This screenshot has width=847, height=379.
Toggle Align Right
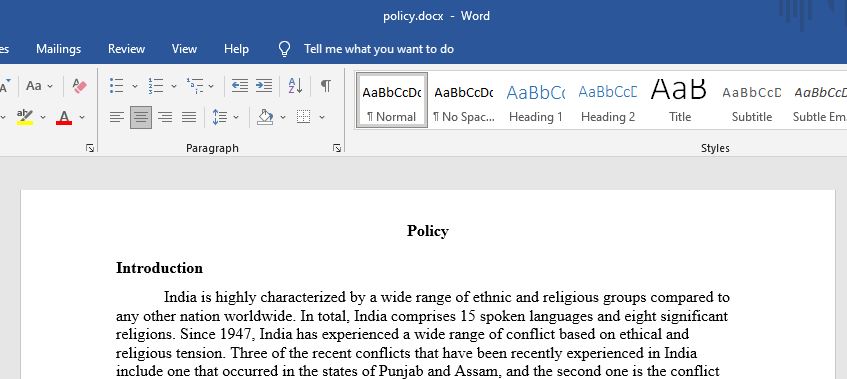pos(165,117)
